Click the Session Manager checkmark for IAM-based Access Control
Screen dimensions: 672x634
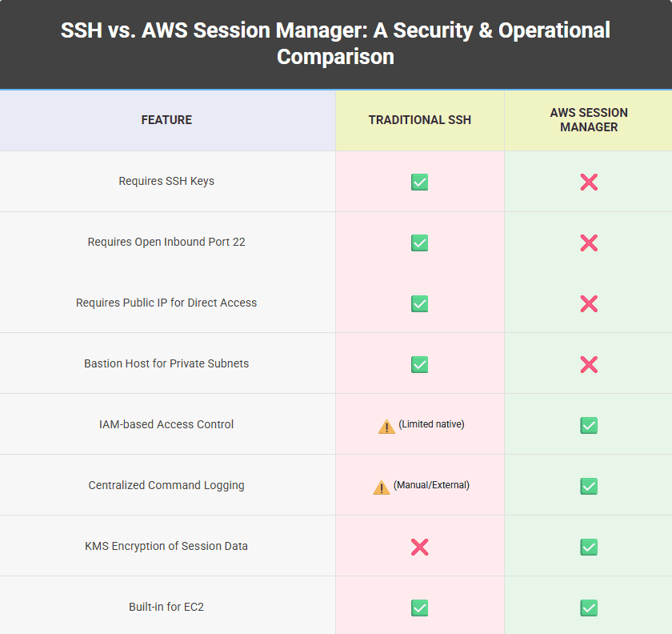589,426
